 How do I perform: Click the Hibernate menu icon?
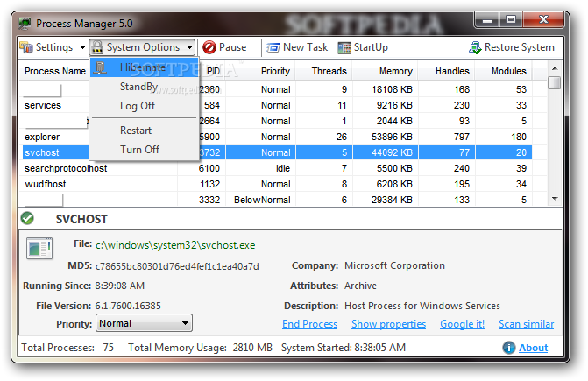click(x=100, y=67)
